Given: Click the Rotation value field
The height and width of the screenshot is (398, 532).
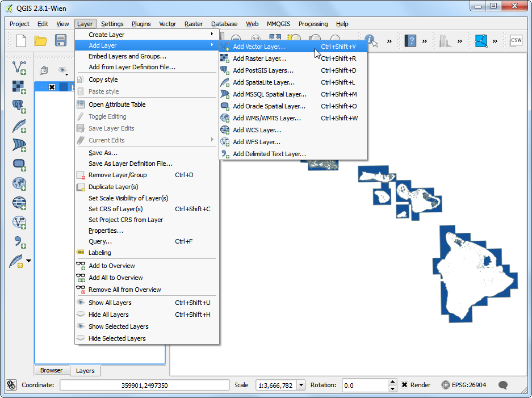Looking at the screenshot, I should pos(365,385).
